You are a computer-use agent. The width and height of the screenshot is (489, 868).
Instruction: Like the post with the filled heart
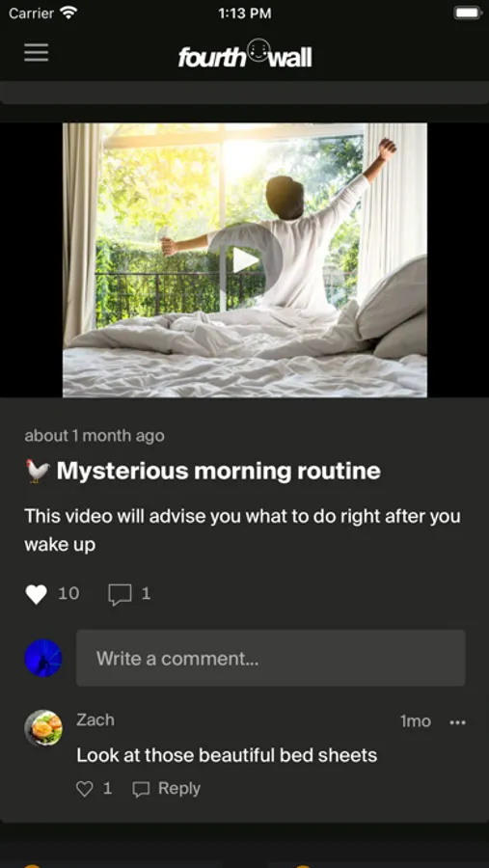tap(36, 594)
